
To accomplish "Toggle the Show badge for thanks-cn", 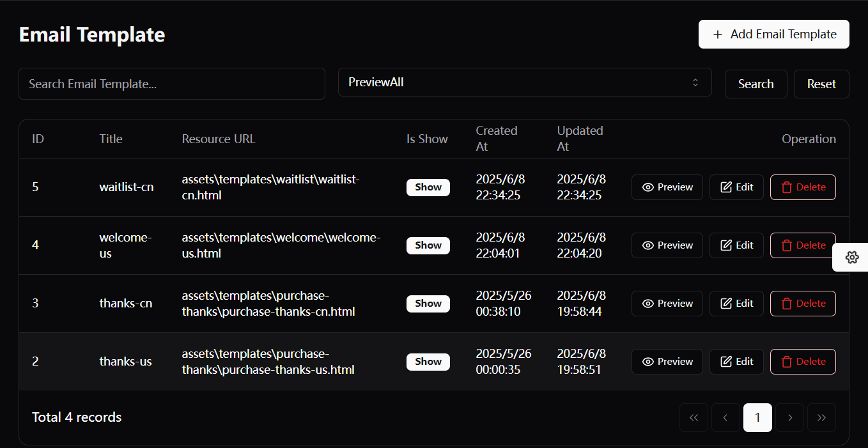I will [428, 304].
